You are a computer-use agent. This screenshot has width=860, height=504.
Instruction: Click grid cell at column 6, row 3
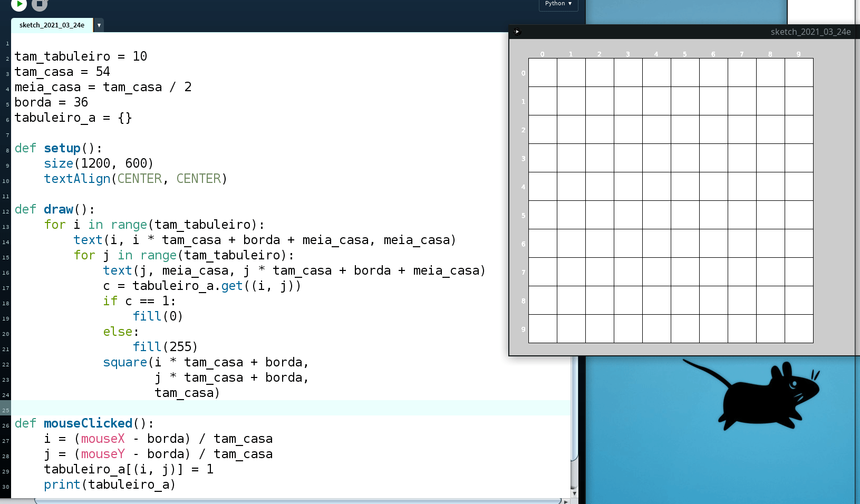click(x=713, y=158)
